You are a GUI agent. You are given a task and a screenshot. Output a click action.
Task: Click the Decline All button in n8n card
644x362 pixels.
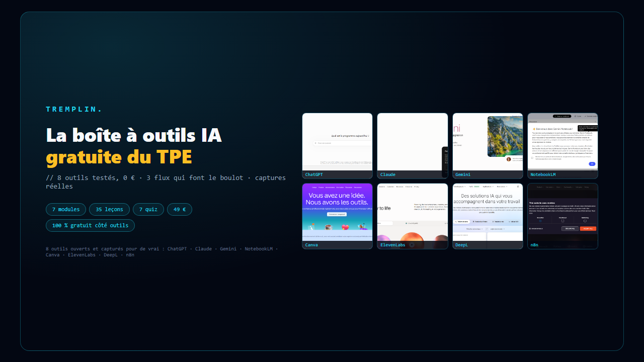tap(570, 228)
